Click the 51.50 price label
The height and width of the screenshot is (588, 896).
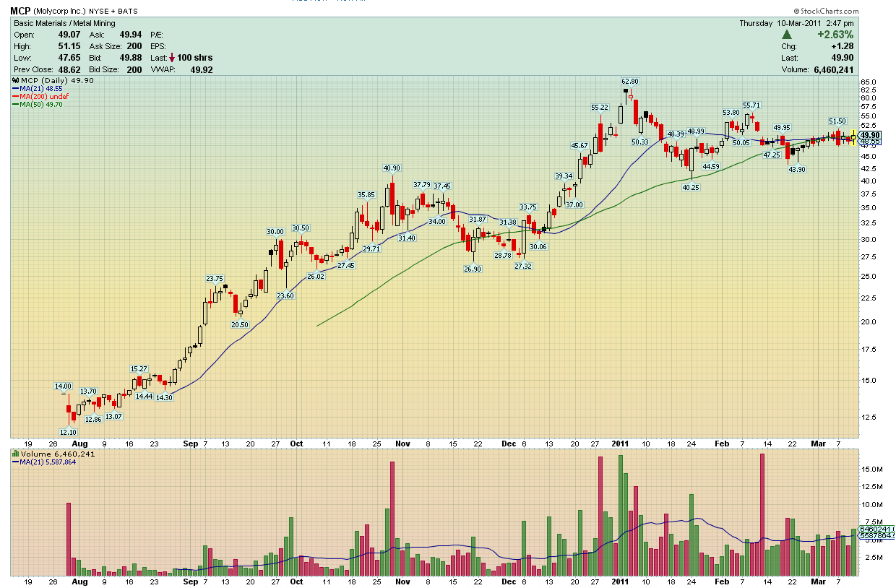pyautogui.click(x=837, y=121)
